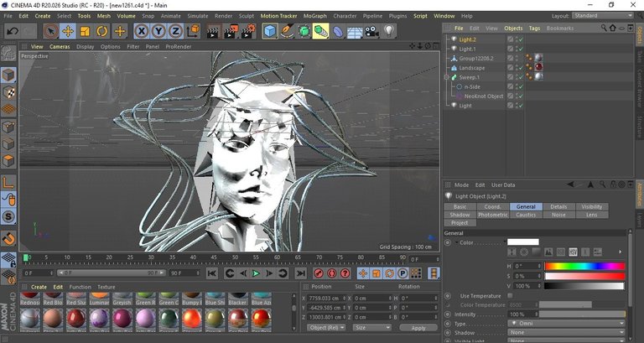Toggle the Snap magnet icon
This screenshot has width=644, height=343.
(x=8, y=238)
